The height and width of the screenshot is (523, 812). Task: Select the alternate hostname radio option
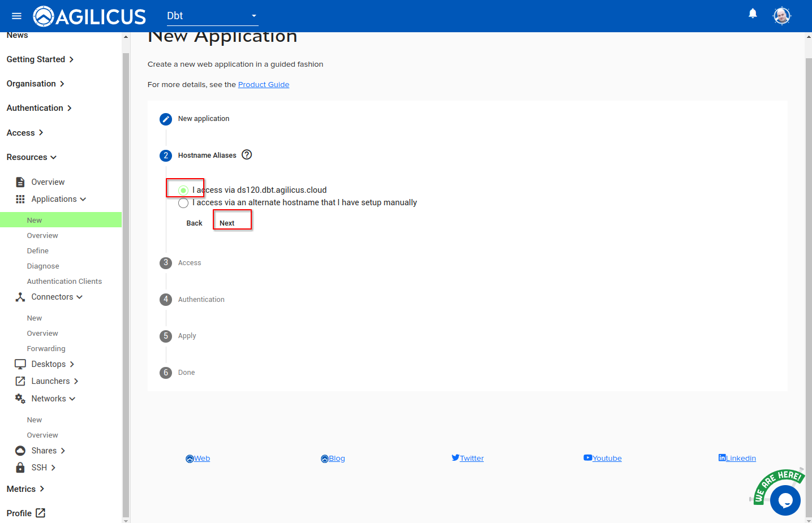click(x=183, y=203)
